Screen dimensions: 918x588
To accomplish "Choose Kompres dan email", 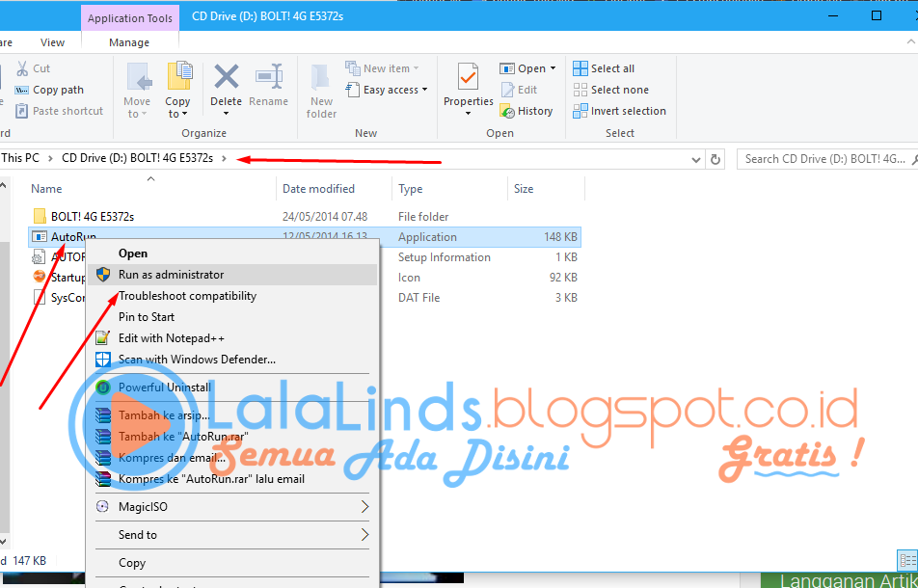I will coord(232,458).
